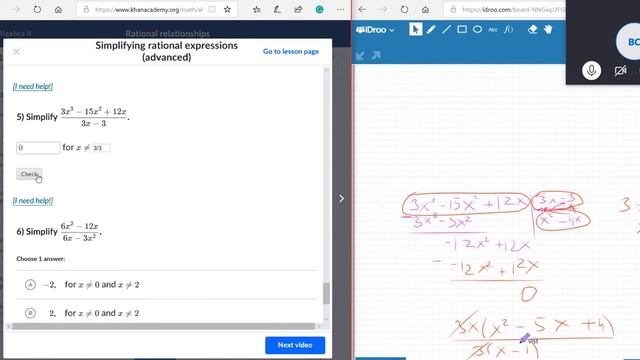Click the add notes pen icon
Image resolution: width=640 pixels, height=360 pixels.
tap(277, 9)
